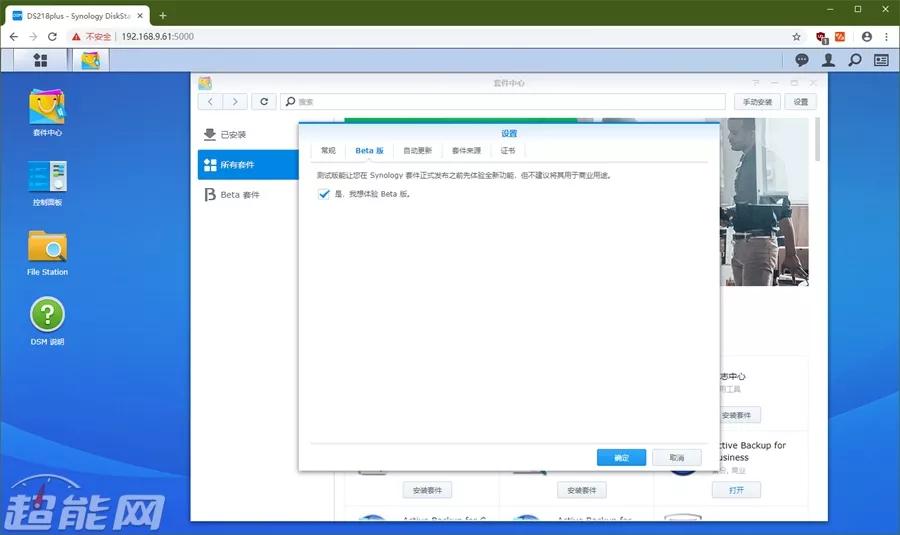Open Chrome three-dot menu

coord(886,37)
